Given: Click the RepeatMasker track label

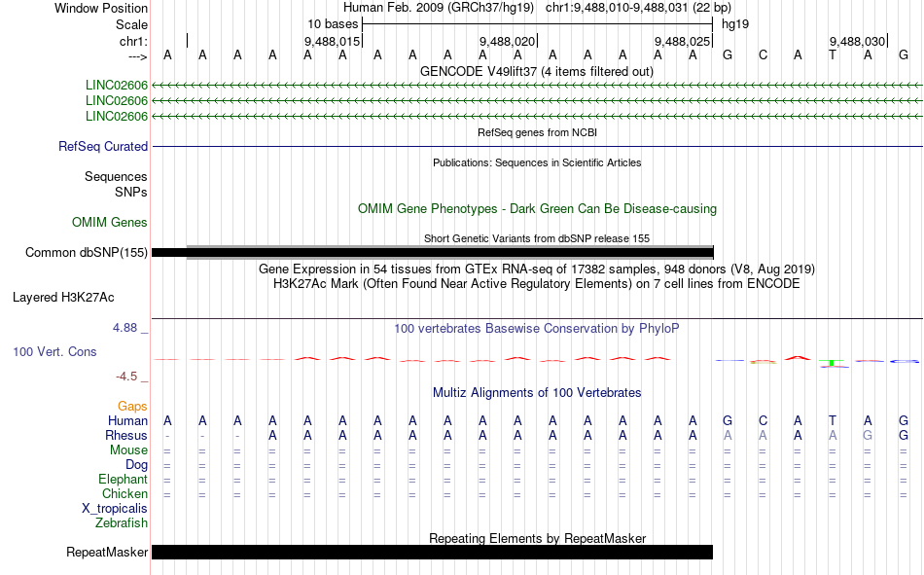Looking at the screenshot, I should click(107, 552).
